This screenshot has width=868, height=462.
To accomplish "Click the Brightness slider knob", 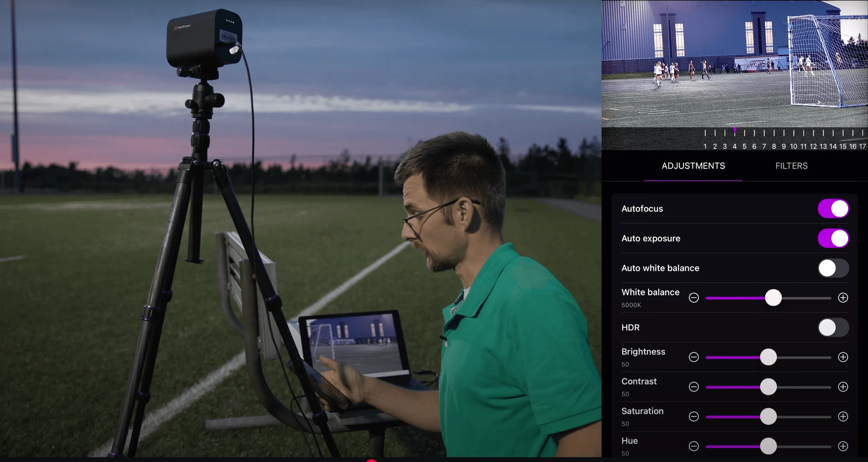I will [768, 357].
